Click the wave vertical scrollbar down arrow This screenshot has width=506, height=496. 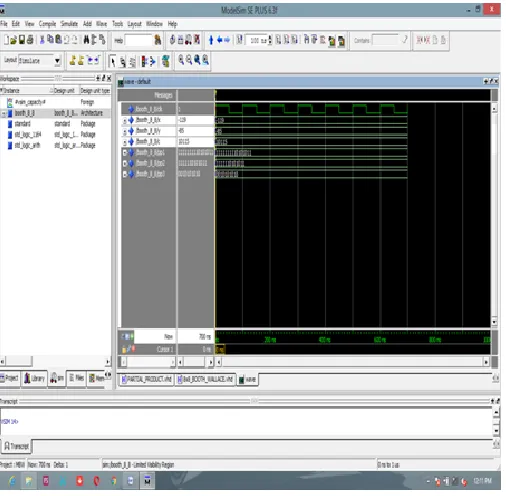[x=494, y=322]
